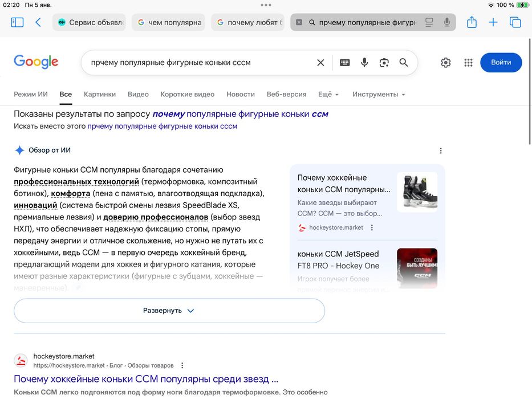Open AI overview three-dot options
Viewport: 532px width, 399px height.
click(440, 150)
